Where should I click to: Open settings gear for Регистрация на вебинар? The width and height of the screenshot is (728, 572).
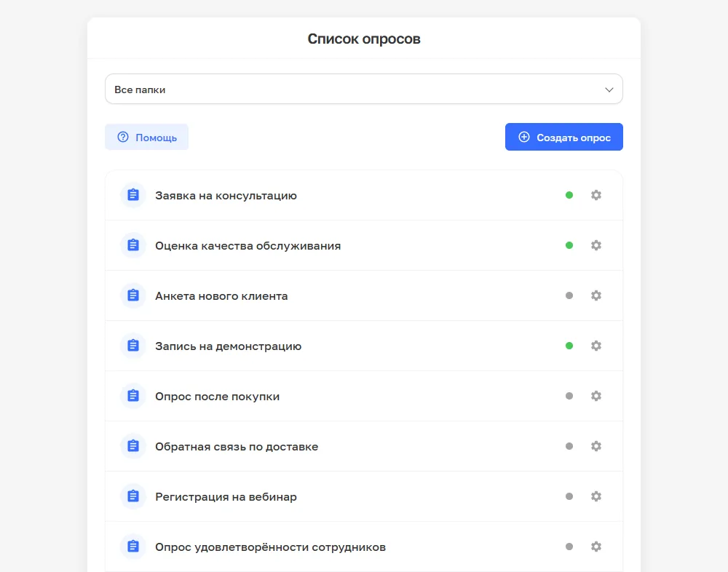coord(596,496)
